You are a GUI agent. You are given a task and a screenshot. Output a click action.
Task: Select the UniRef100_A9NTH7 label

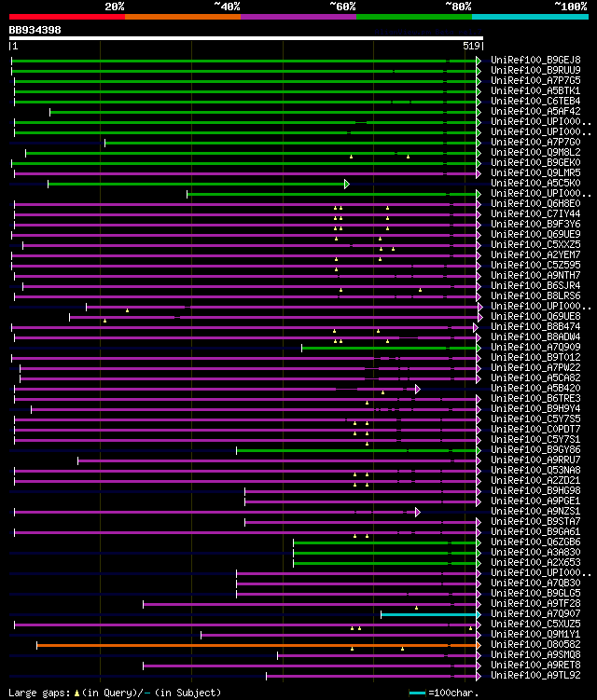tap(535, 276)
